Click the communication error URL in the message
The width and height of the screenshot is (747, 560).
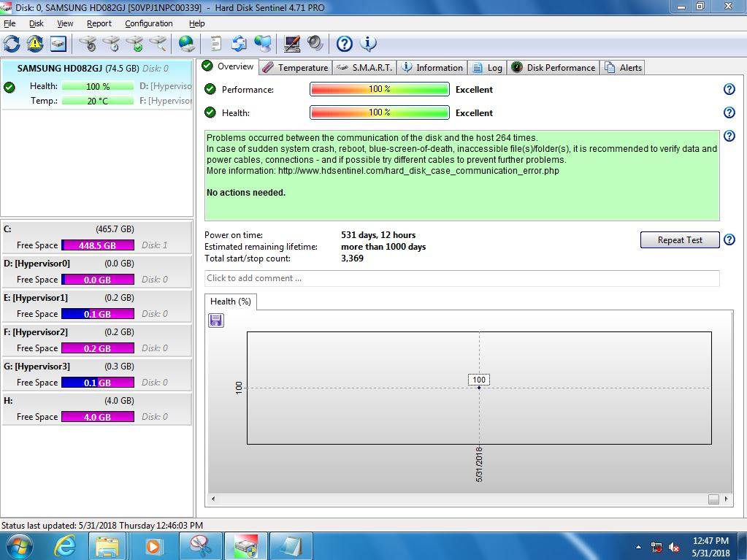[x=418, y=170]
